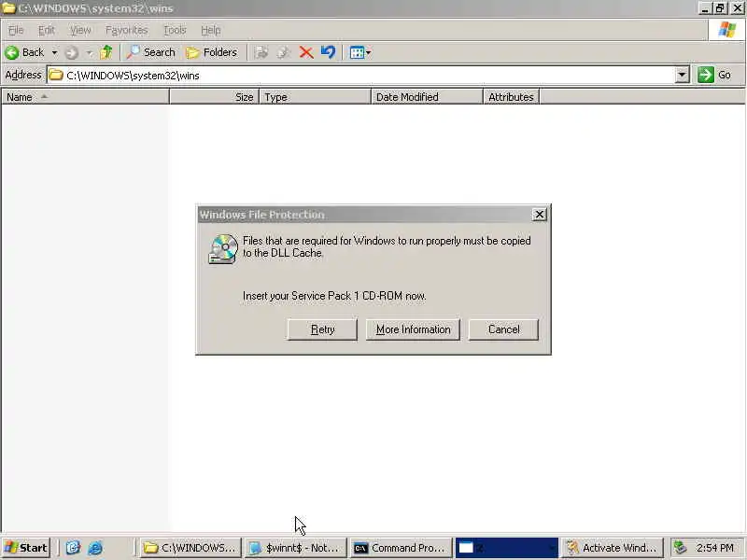This screenshot has width=747, height=560.
Task: Launch Internet Explorer from Quick Launch
Action: point(95,548)
